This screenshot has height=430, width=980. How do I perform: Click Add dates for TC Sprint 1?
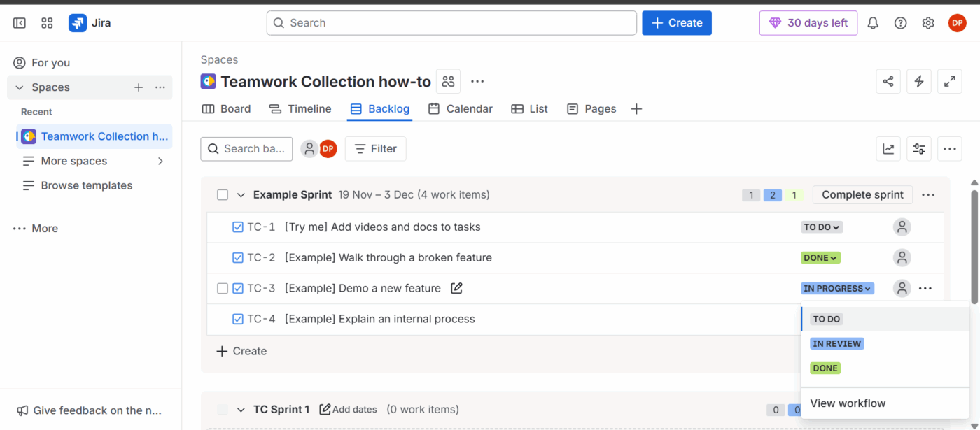[x=348, y=409]
